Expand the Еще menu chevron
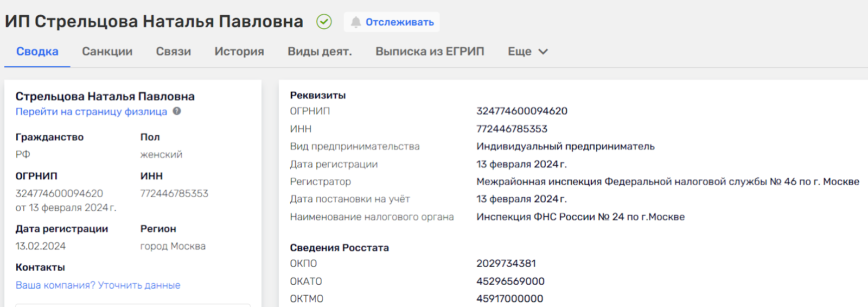868x307 pixels. click(x=543, y=52)
